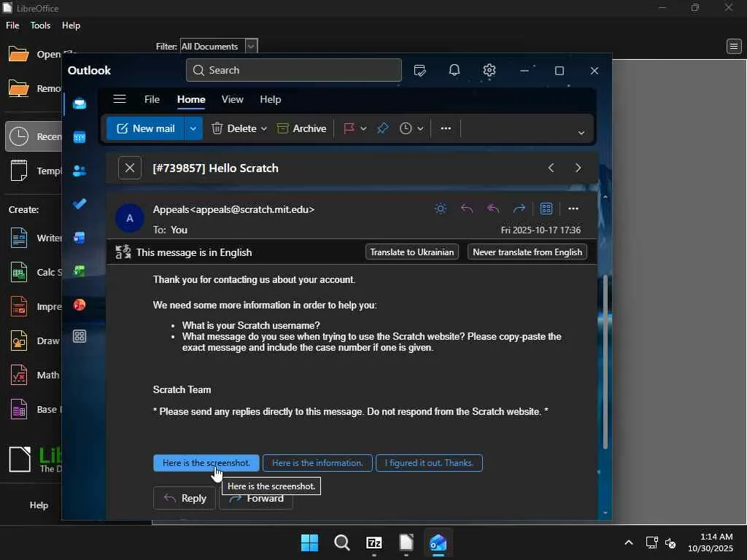The width and height of the screenshot is (747, 560).
Task: Click the Forward arrow icon in message header
Action: click(519, 209)
